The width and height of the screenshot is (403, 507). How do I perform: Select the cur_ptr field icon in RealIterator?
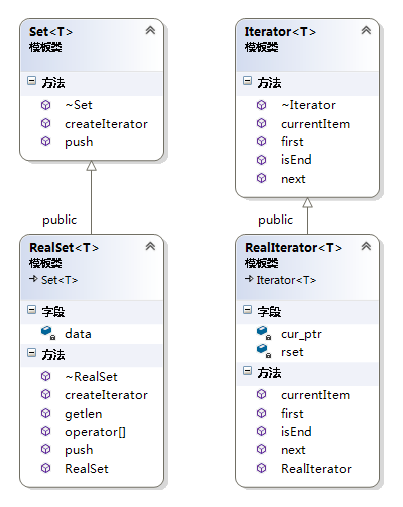coord(264,333)
